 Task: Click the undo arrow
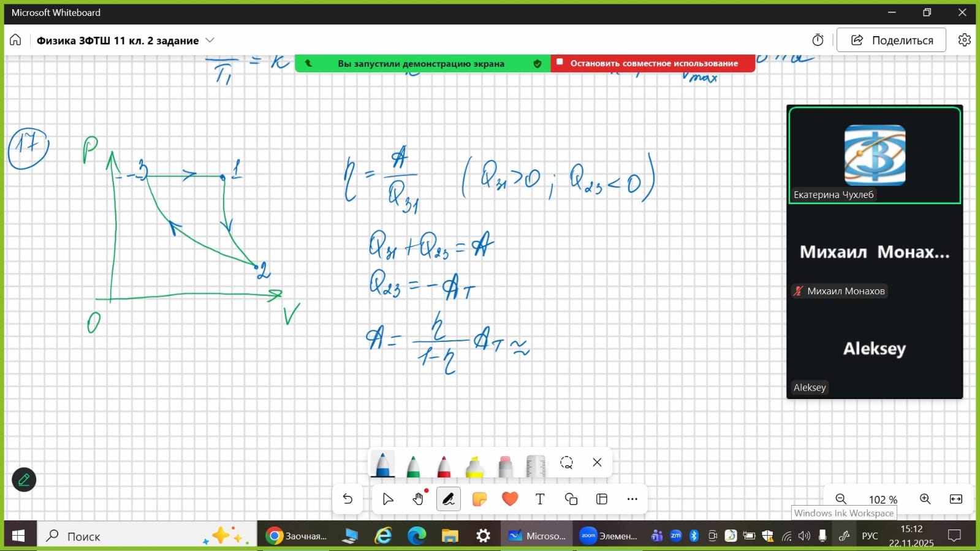[348, 499]
